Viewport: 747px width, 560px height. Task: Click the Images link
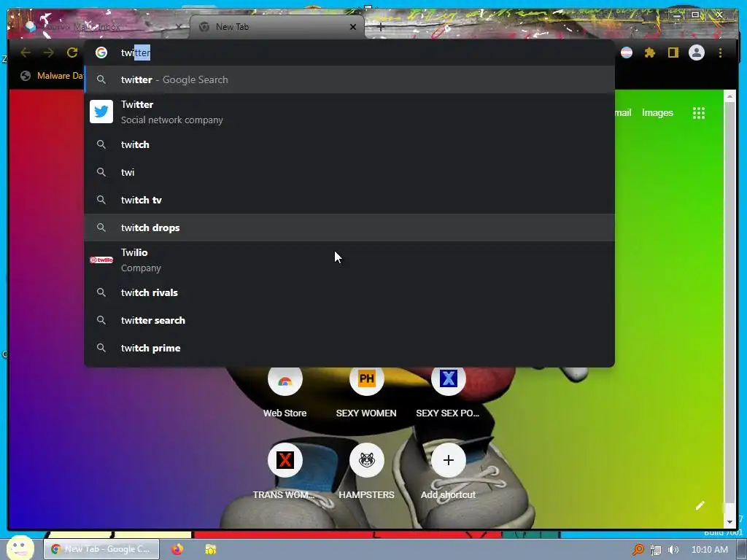point(657,113)
